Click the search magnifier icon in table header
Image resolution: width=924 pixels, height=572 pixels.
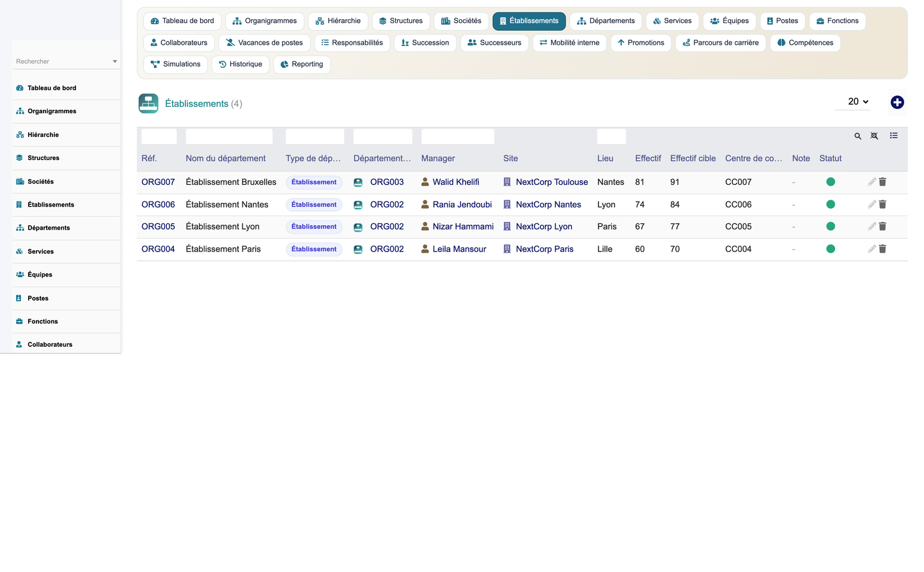click(x=857, y=136)
